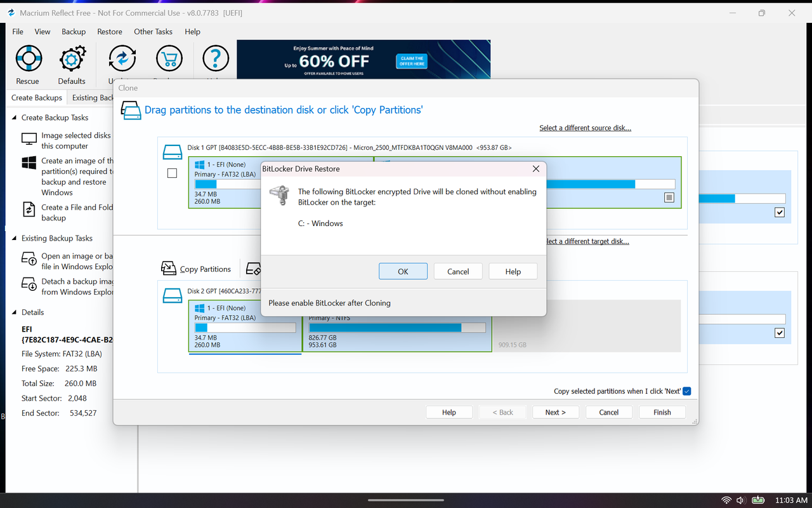Uncheck the lower partition checkbox in main window
Viewport: 812px width, 508px height.
point(780,333)
